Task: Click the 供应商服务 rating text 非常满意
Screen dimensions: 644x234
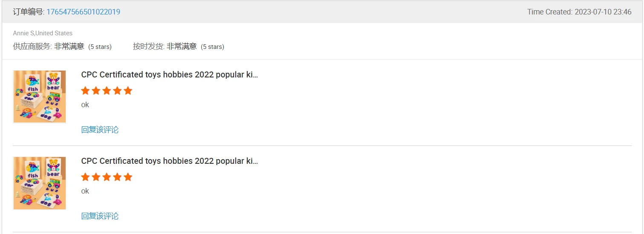Action: pos(69,46)
